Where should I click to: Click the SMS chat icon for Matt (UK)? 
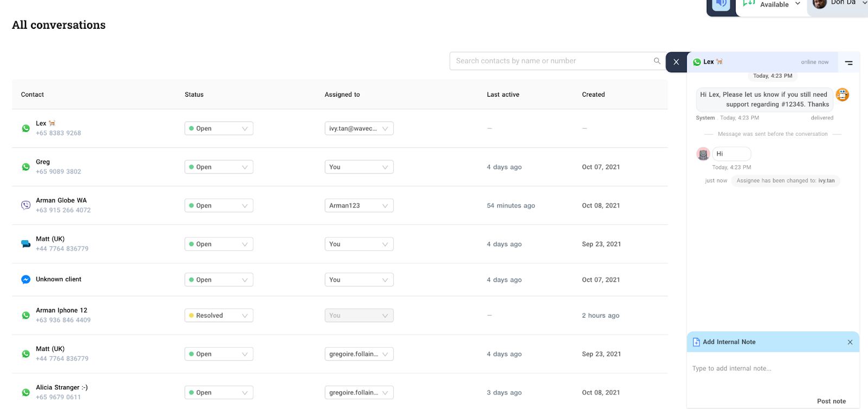tap(25, 244)
